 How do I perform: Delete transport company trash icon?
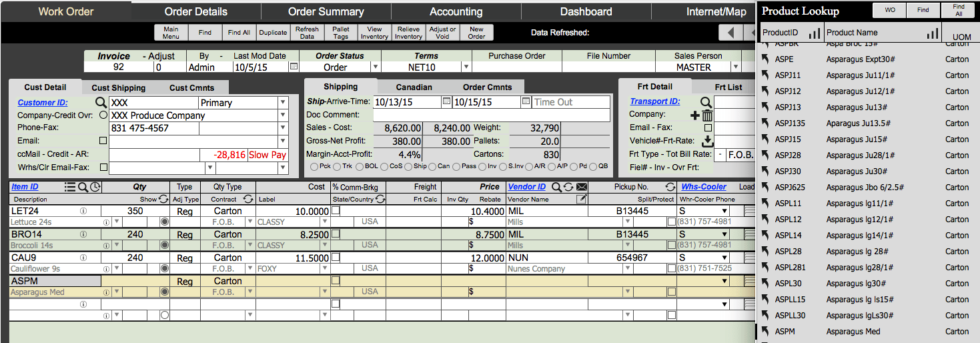pos(707,115)
